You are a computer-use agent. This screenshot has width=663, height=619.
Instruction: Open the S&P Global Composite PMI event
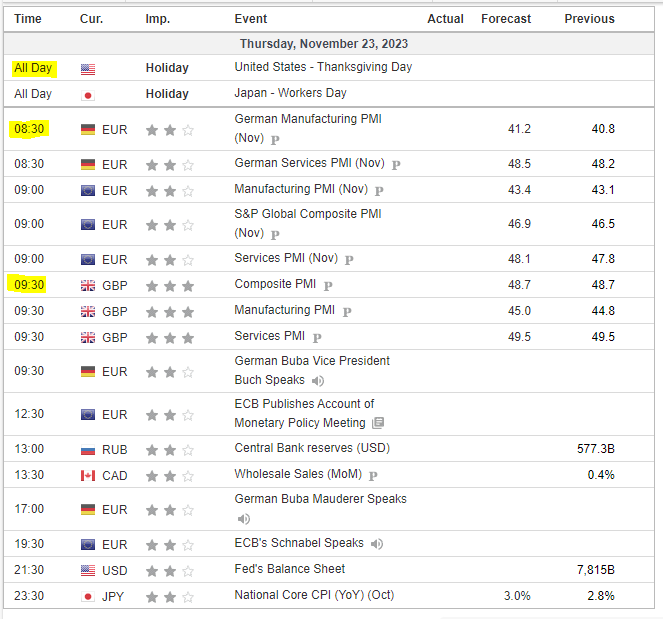point(308,223)
